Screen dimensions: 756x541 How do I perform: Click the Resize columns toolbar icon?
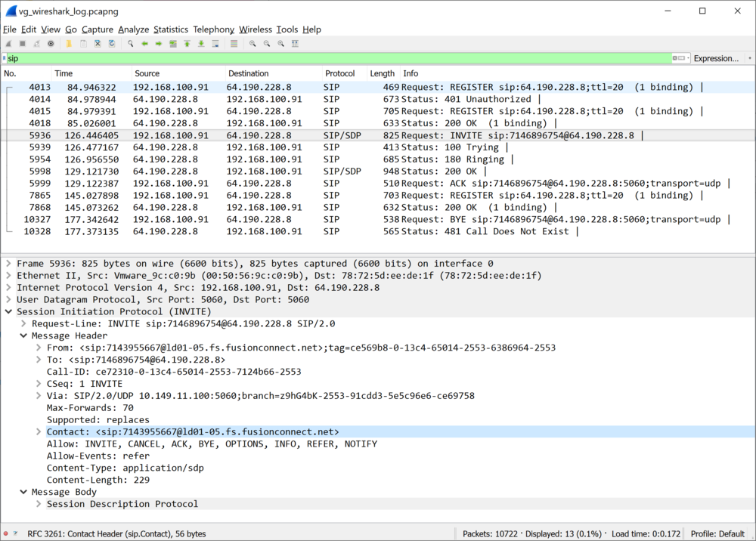click(x=295, y=44)
